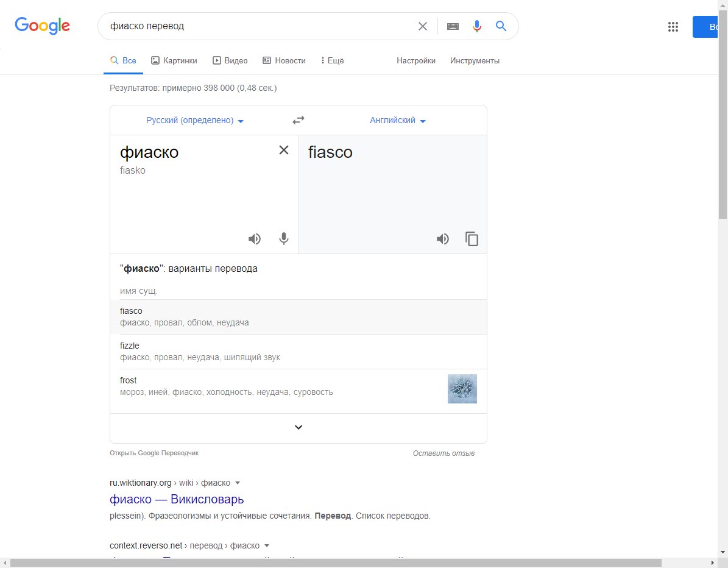Listen to the source word фиаско

pyautogui.click(x=255, y=239)
